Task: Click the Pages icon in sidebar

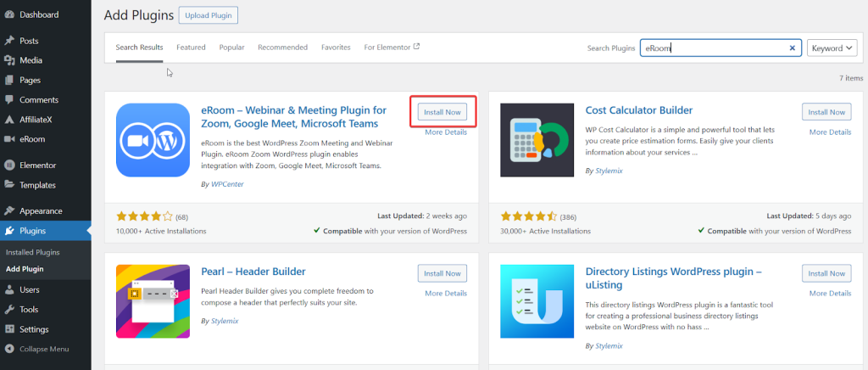Action: click(x=8, y=81)
